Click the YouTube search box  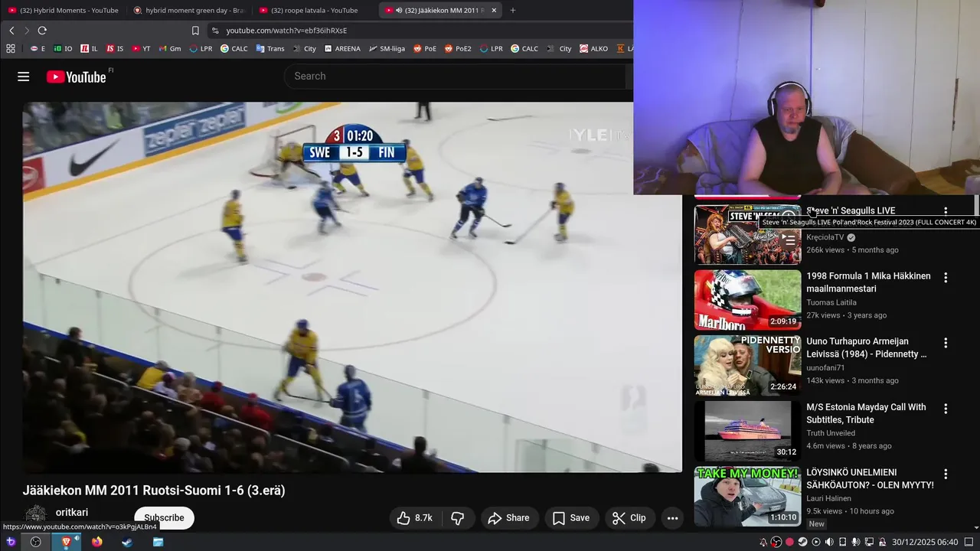click(x=456, y=76)
